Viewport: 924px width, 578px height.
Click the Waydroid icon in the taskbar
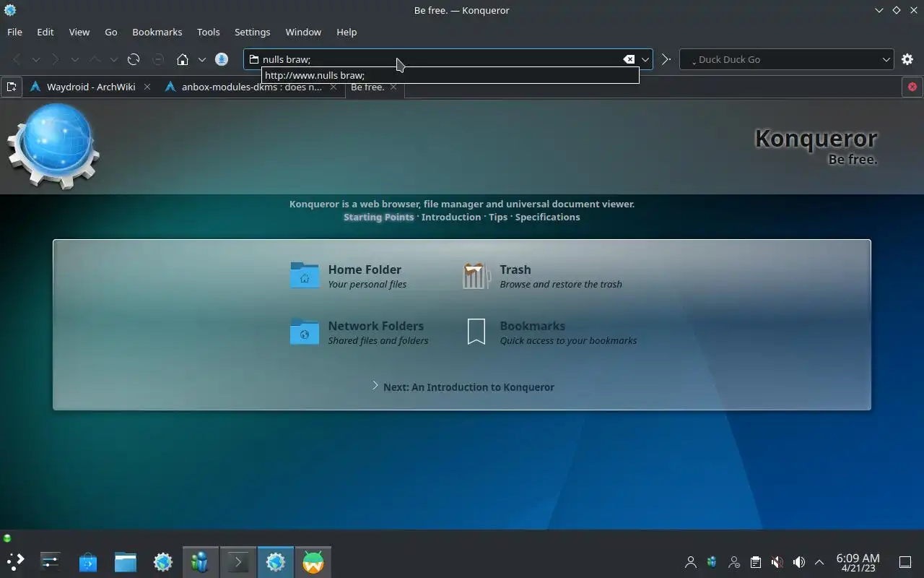point(313,561)
